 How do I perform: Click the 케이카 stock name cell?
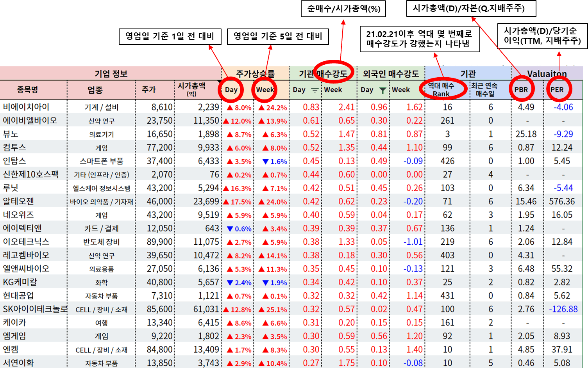coord(14,322)
